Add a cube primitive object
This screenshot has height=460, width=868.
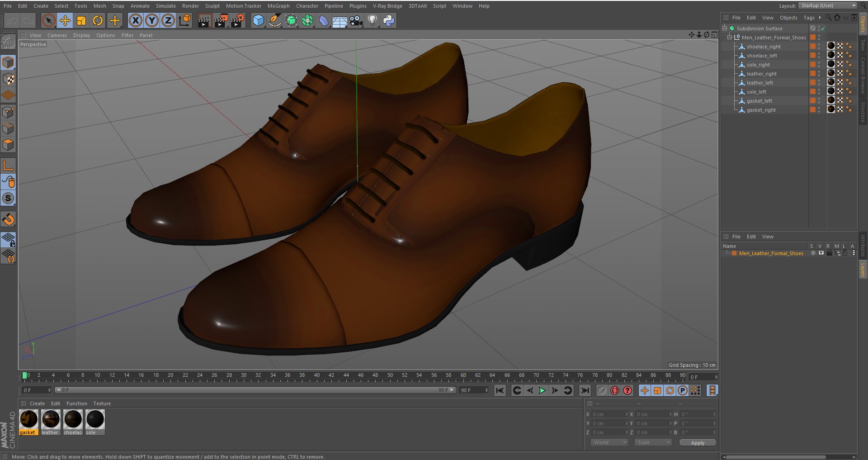click(x=258, y=20)
